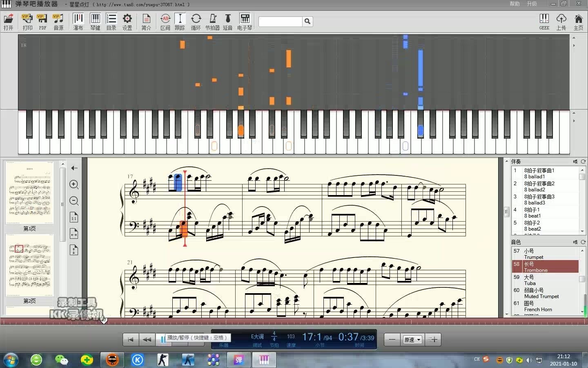Toggle 循环 loop playback
This screenshot has width=588, height=368.
[196, 22]
